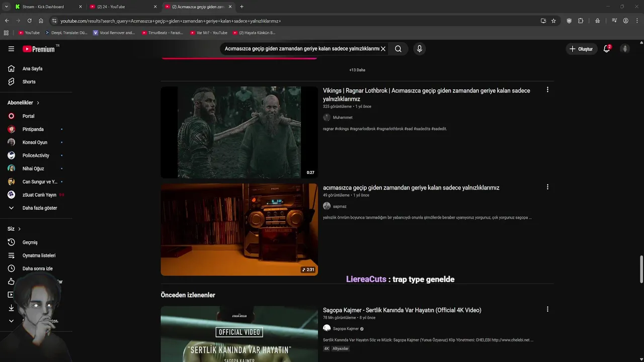
Task: Open the Vikings Ragnar Lothbrok video title
Action: click(427, 95)
